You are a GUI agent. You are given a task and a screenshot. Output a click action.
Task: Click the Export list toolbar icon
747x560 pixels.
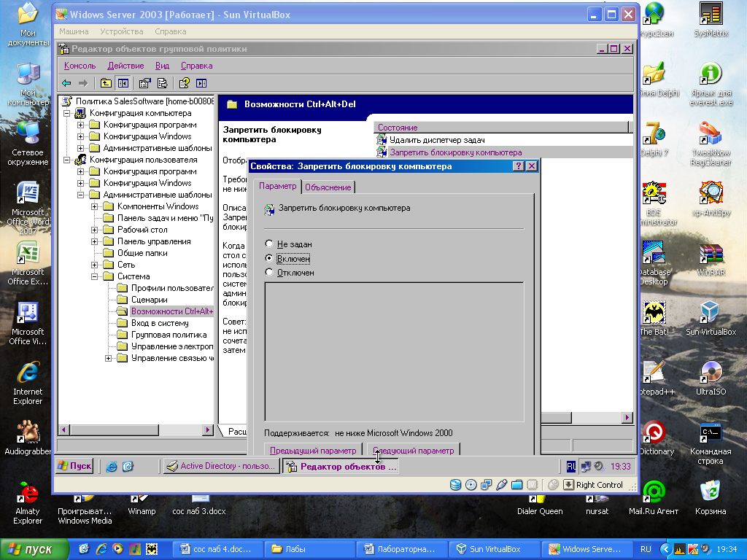point(163,83)
